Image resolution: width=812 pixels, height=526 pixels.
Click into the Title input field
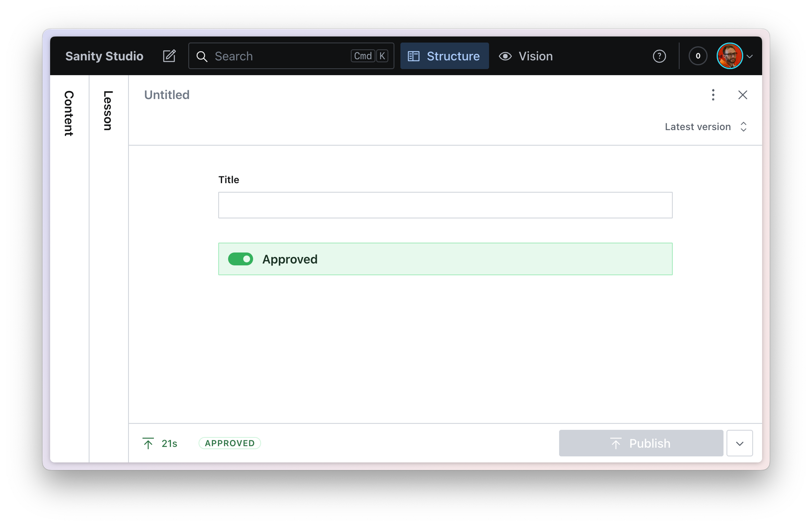[x=445, y=205]
